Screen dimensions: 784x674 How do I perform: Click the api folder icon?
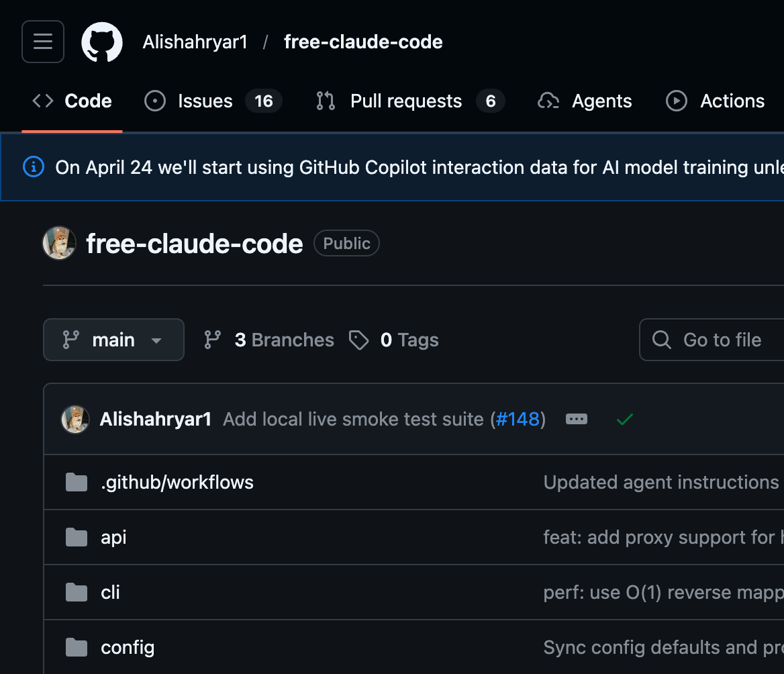pyautogui.click(x=77, y=537)
